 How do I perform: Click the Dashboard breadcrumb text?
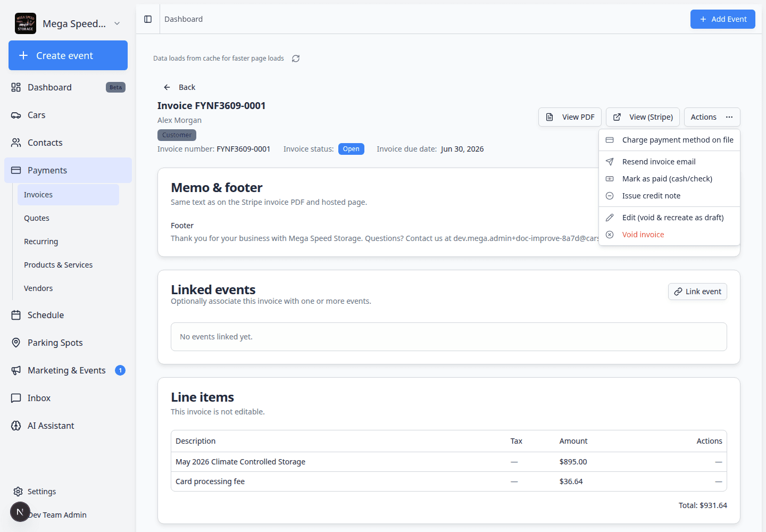(x=184, y=19)
